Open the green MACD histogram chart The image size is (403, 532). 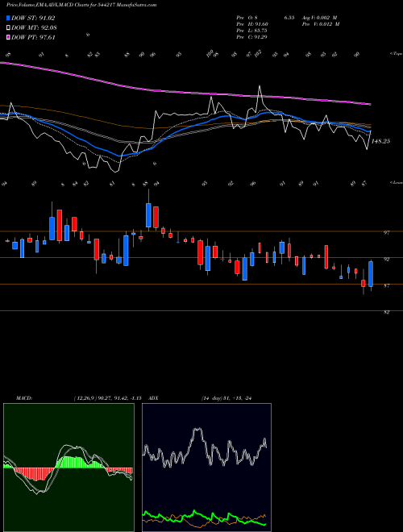pyautogui.click(x=69, y=468)
